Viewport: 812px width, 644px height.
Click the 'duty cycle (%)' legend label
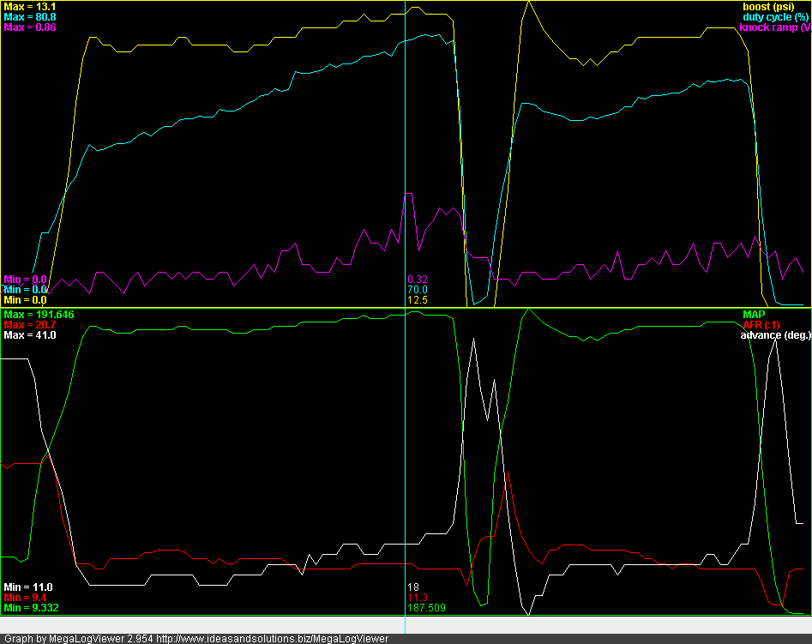click(x=775, y=17)
